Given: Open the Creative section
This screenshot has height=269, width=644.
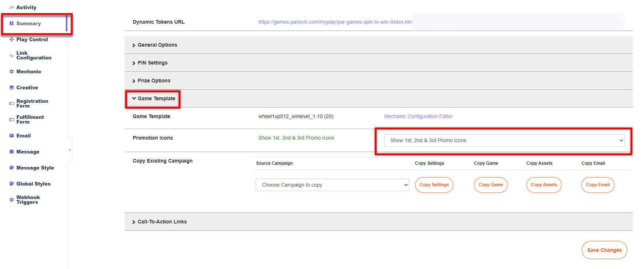Looking at the screenshot, I should coord(27,87).
